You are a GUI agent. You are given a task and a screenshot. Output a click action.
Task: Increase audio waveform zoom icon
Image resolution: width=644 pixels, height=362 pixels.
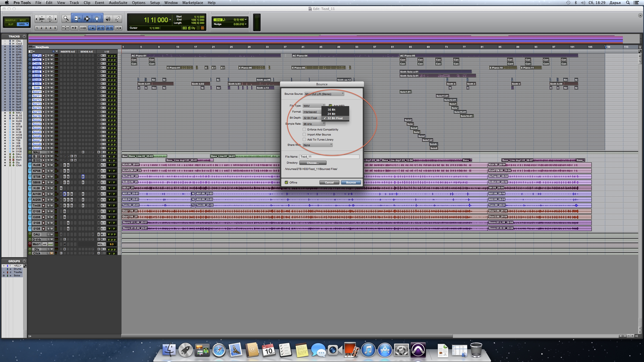[x=42, y=19]
